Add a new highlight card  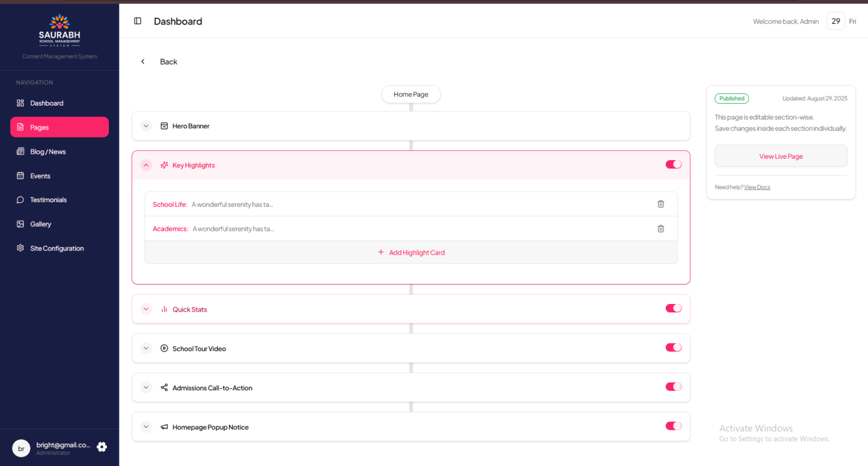point(411,253)
